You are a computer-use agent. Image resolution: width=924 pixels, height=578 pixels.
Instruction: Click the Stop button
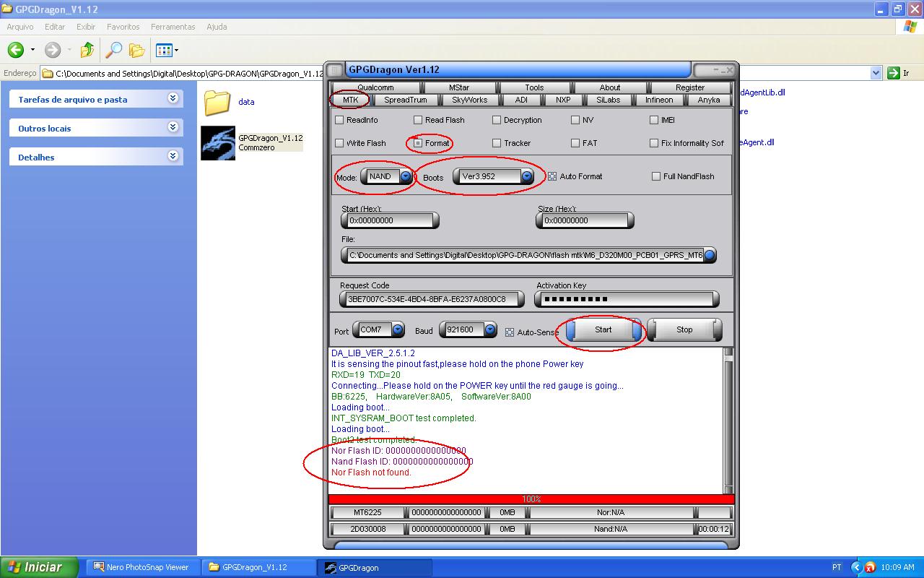[684, 329]
